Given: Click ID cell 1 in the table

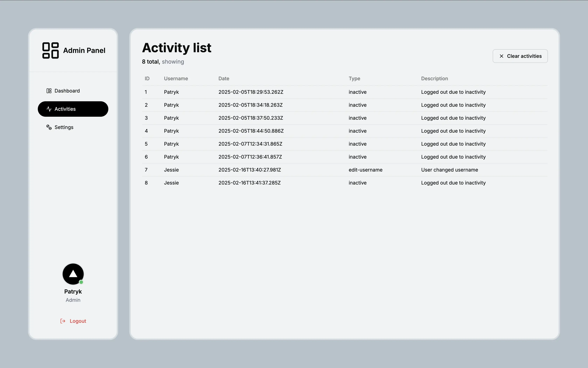Looking at the screenshot, I should [x=146, y=92].
